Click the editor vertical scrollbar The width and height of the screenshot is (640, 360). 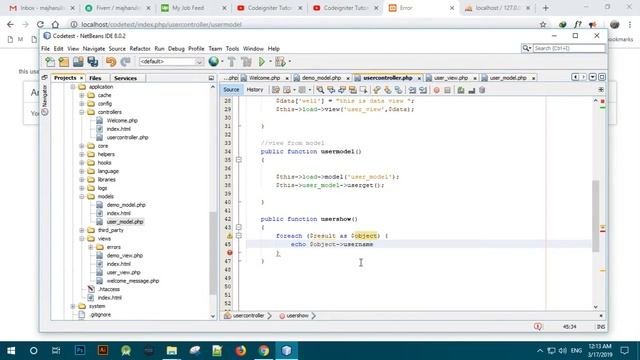(596, 216)
